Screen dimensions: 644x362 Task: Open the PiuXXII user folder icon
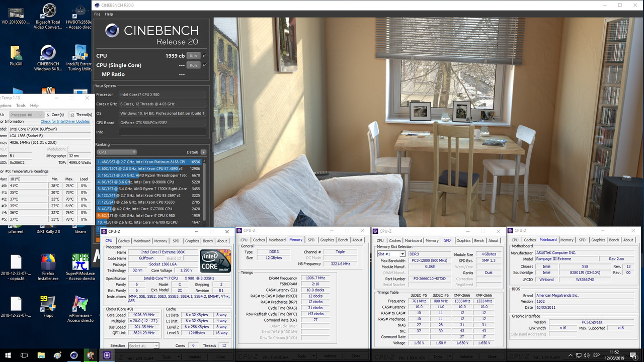[16, 55]
